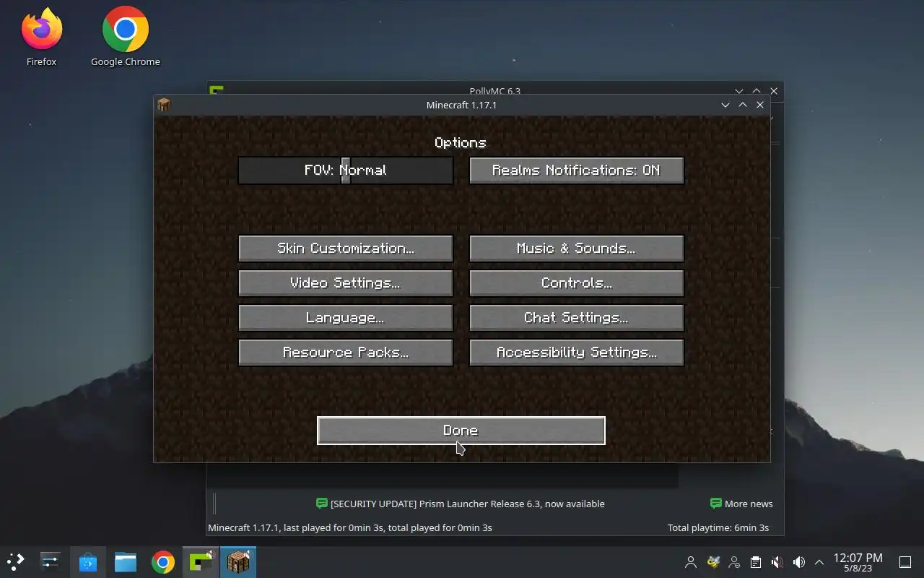Click the PollyMC 6.3 title text
Image resolution: width=924 pixels, height=578 pixels.
click(494, 91)
